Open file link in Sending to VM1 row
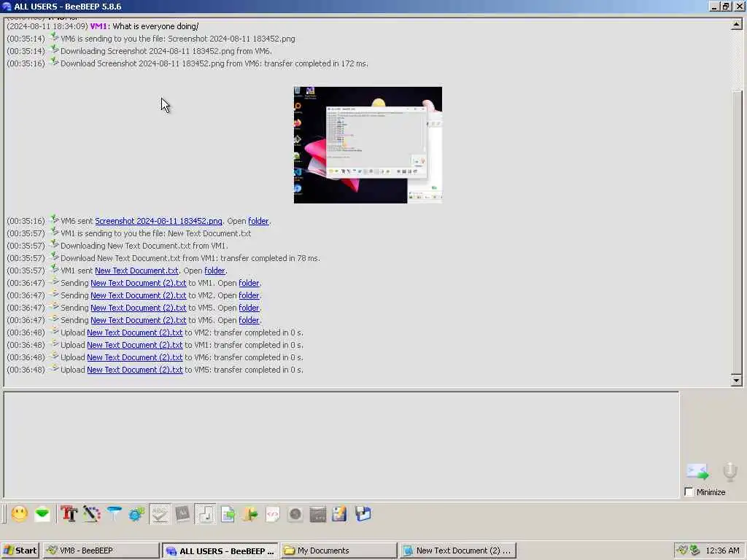Image resolution: width=747 pixels, height=560 pixels. pyautogui.click(x=138, y=283)
